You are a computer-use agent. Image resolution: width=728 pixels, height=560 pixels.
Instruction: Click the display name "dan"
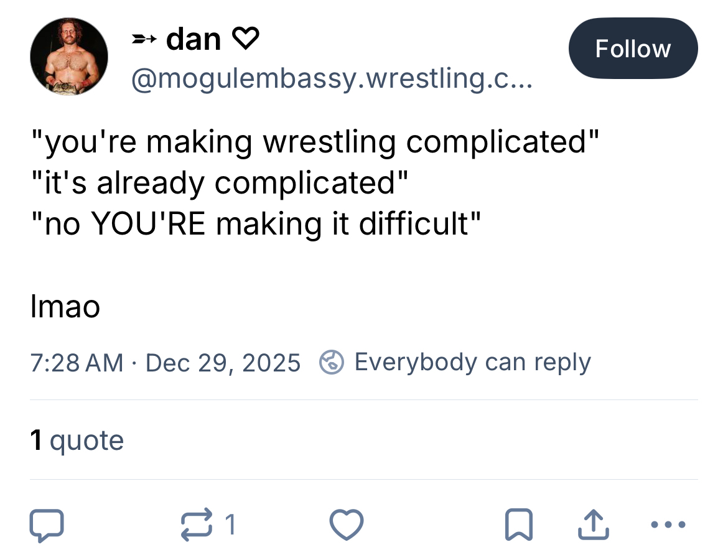point(194,40)
